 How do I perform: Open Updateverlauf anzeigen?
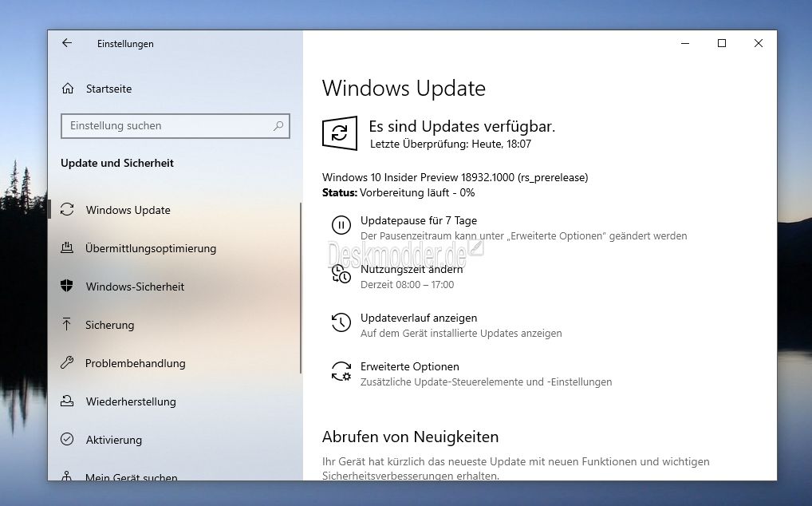tap(419, 318)
